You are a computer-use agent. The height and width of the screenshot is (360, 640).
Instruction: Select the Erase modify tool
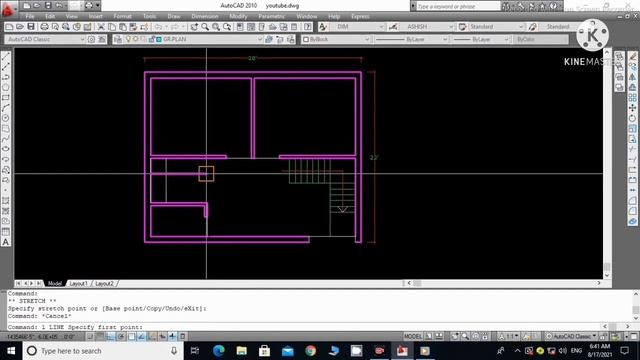coord(632,56)
